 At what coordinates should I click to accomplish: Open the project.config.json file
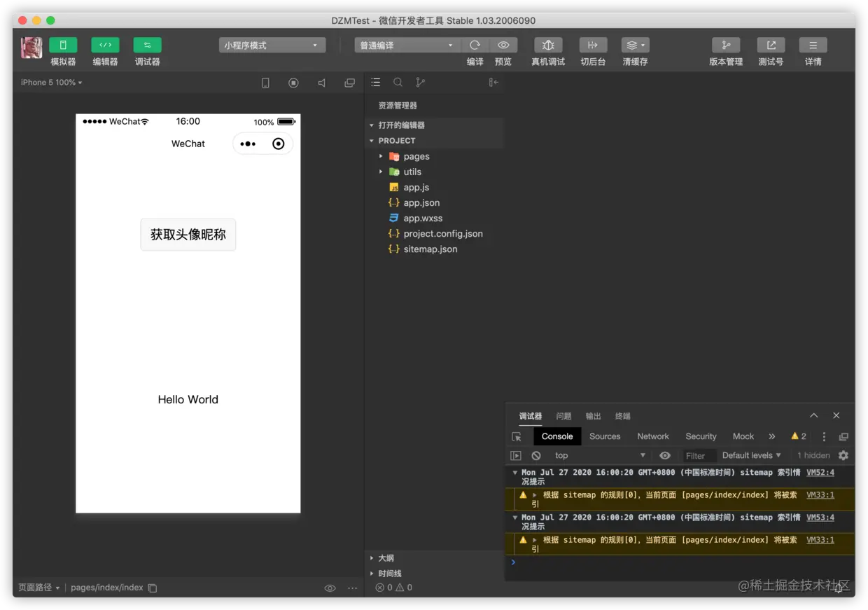(434, 234)
